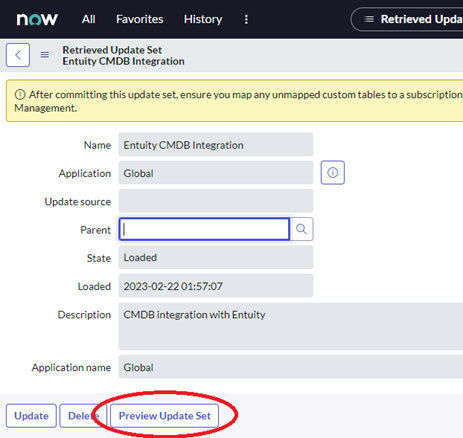Screen dimensions: 463x438
Task: Click the Application info icon
Action: 333,173
